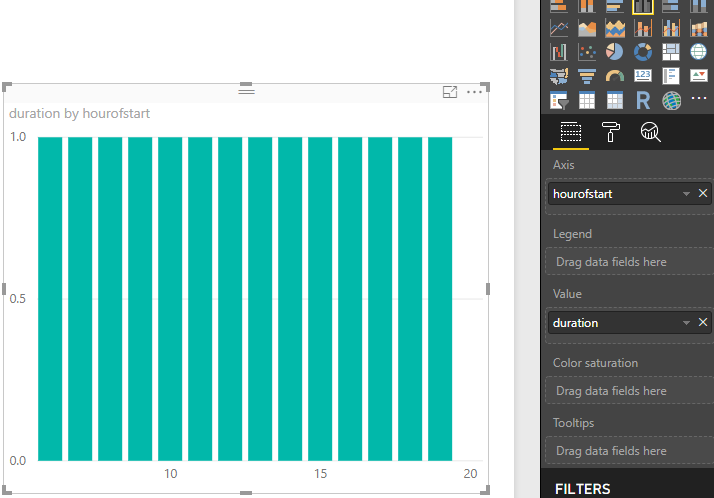Choose the Funnel chart visual
This screenshot has height=498, width=714.
click(x=586, y=76)
